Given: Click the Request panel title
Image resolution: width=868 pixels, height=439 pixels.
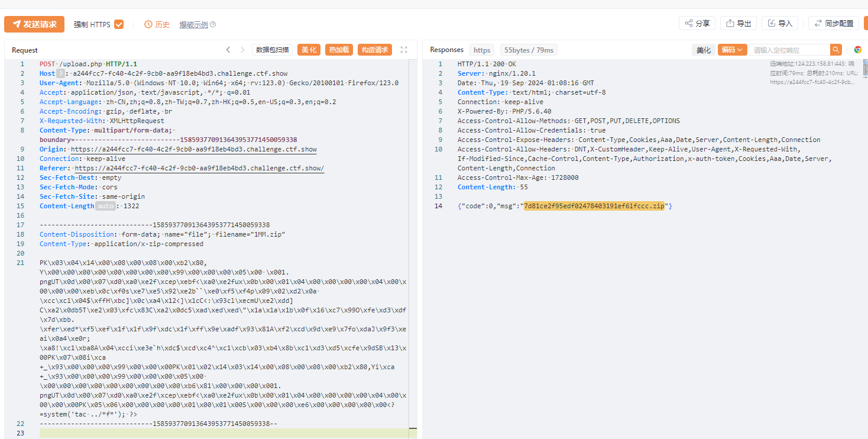Looking at the screenshot, I should coord(25,50).
